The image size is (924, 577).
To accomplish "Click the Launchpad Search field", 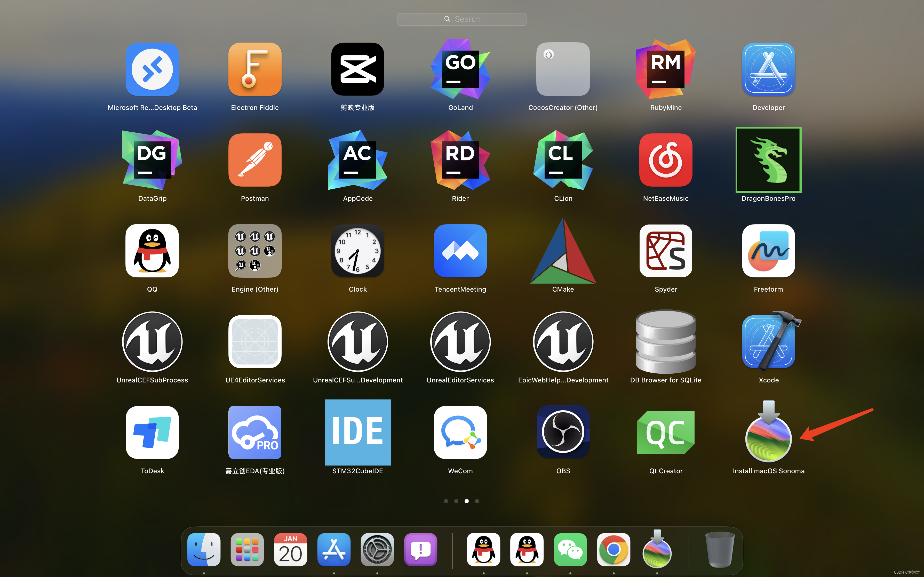I will point(462,19).
